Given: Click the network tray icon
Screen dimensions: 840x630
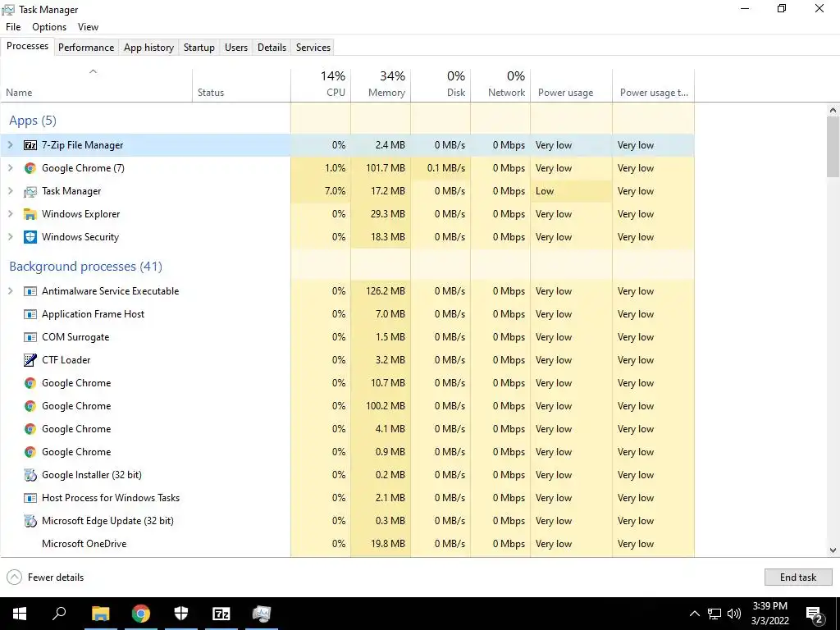Looking at the screenshot, I should pos(714,614).
